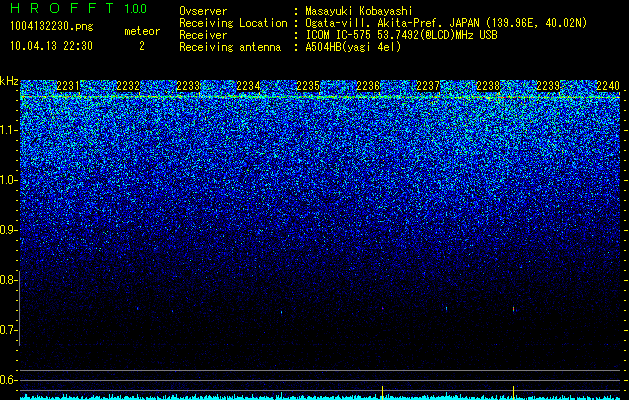Select the observer name Masayuki Kobayashi

(358, 11)
